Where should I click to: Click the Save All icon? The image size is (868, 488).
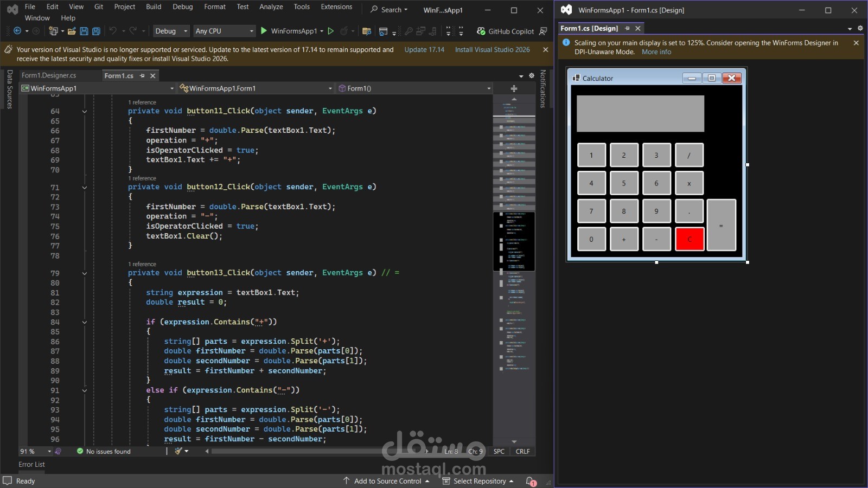tap(96, 31)
